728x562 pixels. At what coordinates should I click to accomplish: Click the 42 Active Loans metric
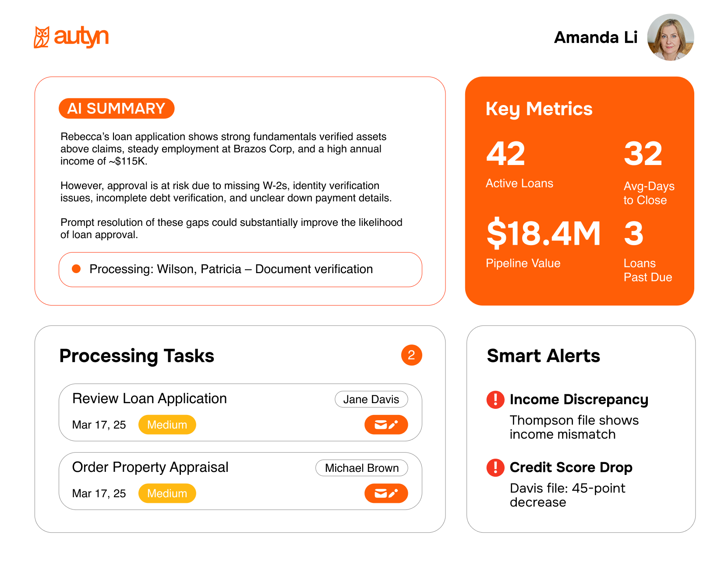point(519,165)
